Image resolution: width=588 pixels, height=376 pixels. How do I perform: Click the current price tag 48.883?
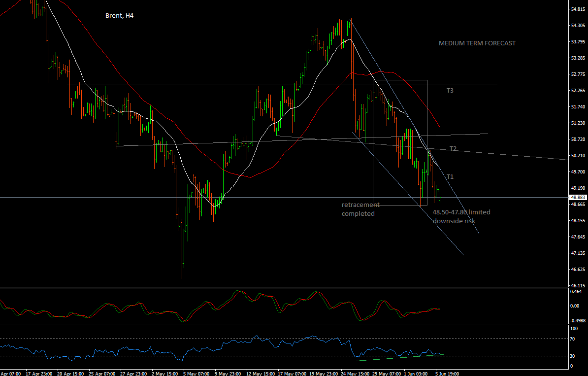577,197
